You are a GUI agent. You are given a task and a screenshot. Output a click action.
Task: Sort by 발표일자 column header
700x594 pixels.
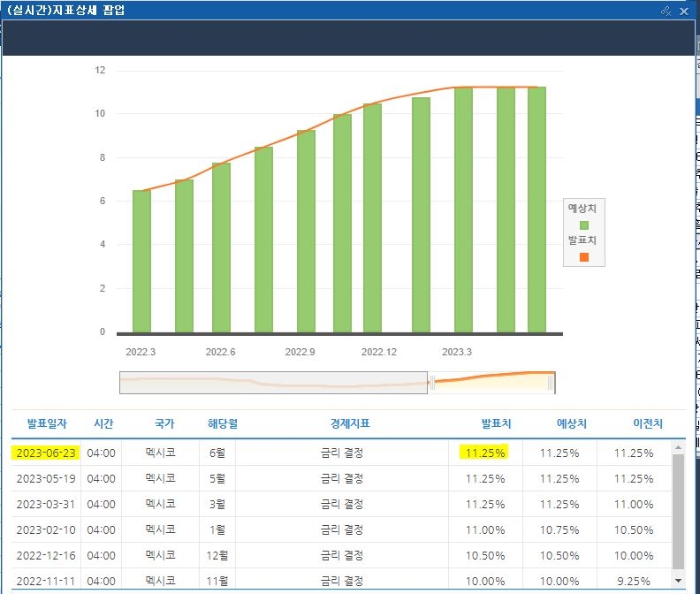47,423
